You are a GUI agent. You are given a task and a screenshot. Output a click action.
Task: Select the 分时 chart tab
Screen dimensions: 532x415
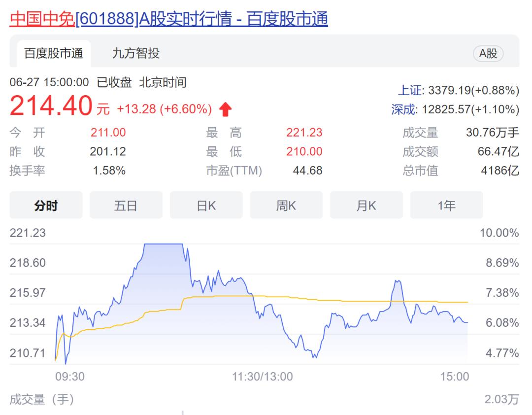46,205
